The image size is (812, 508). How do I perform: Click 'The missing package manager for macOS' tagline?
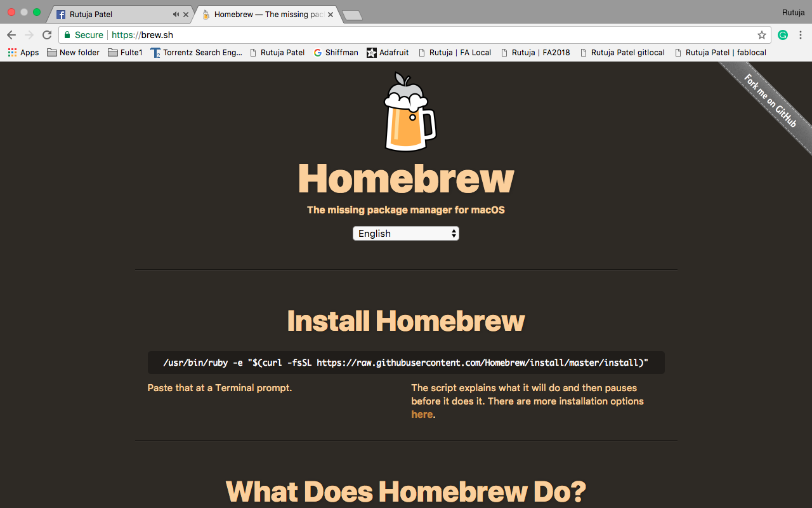click(x=406, y=210)
